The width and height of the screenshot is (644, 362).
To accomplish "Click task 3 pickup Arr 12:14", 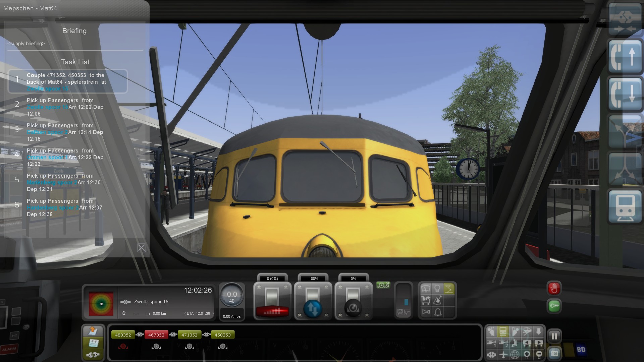I will pos(68,132).
